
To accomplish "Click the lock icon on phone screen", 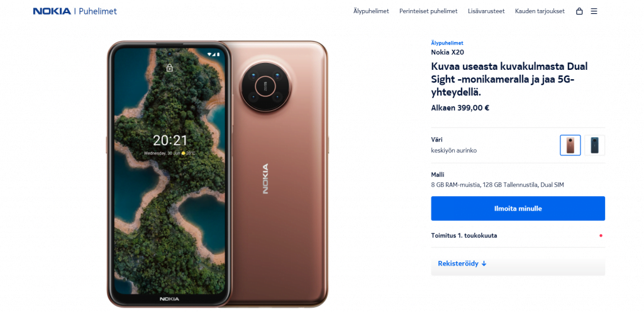I will [170, 68].
